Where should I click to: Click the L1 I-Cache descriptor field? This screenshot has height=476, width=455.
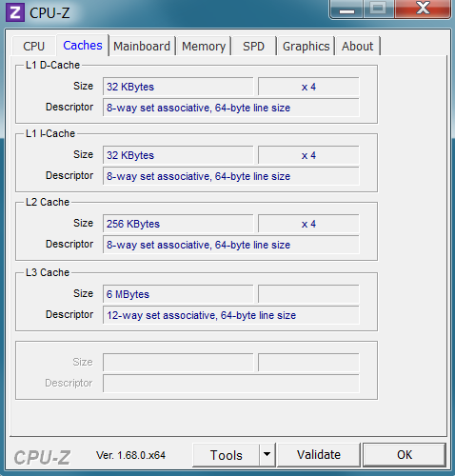pyautogui.click(x=231, y=176)
